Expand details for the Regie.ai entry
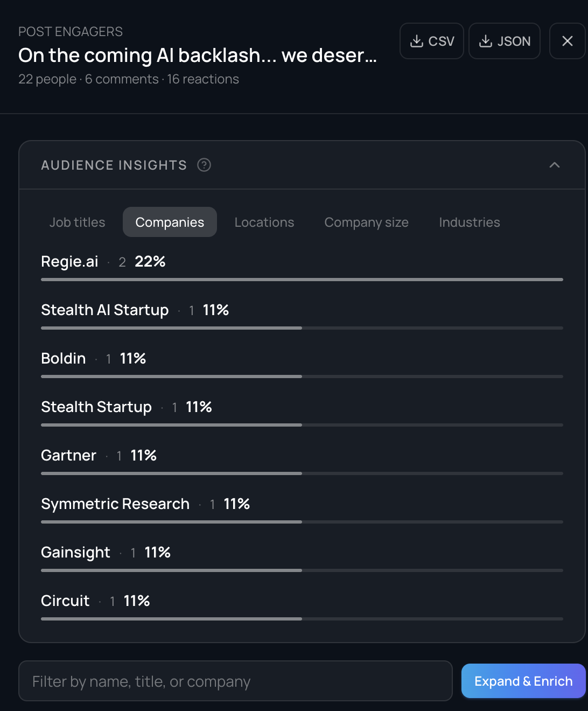The height and width of the screenshot is (711, 588). (69, 262)
